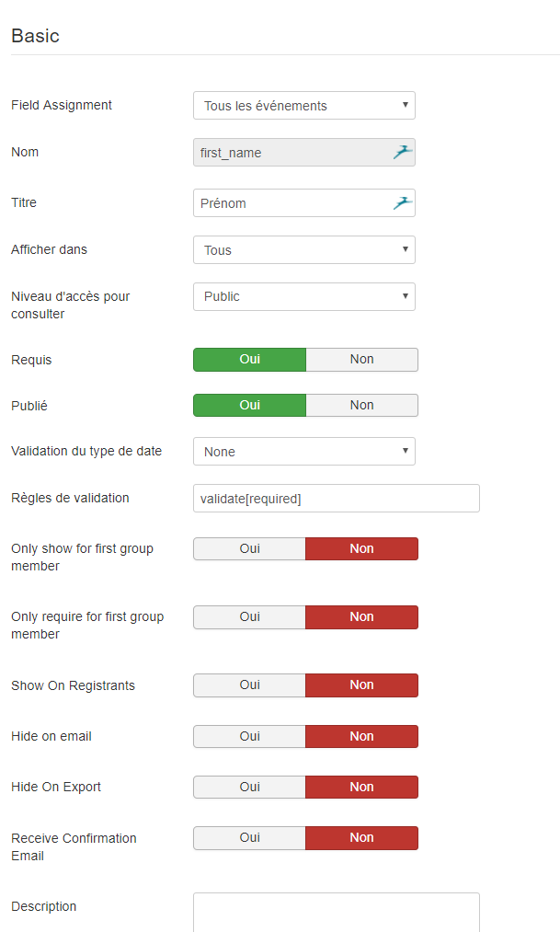Screen dimensions: 560x932
Task: Enable Only show for first group member
Action: click(x=249, y=549)
